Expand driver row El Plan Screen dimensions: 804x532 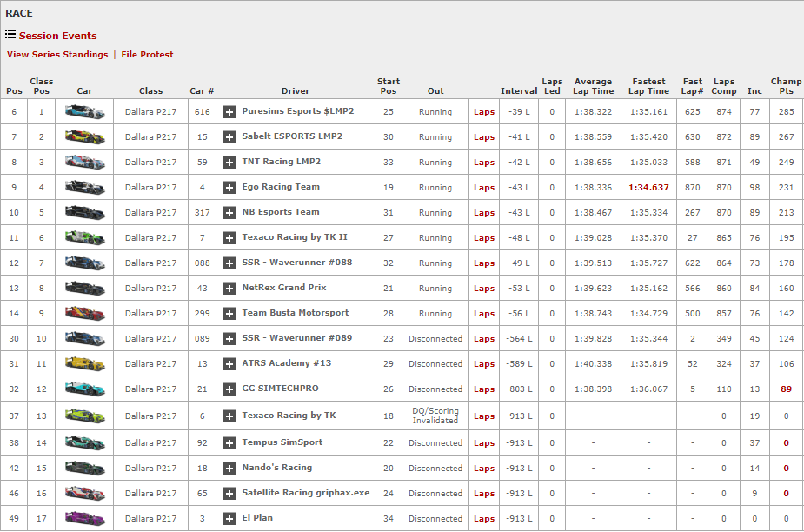click(229, 519)
